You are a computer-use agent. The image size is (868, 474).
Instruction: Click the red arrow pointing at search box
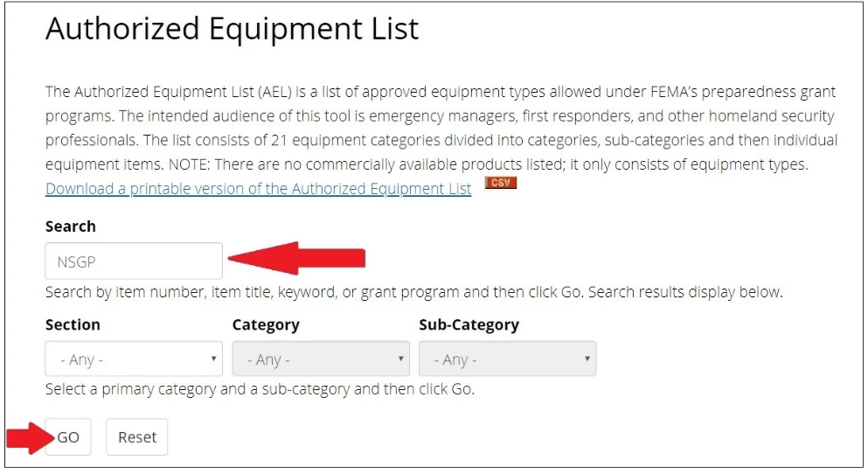[x=296, y=258]
